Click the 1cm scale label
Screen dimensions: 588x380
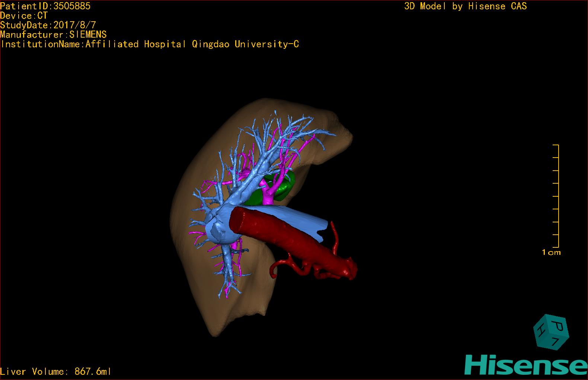coord(551,253)
